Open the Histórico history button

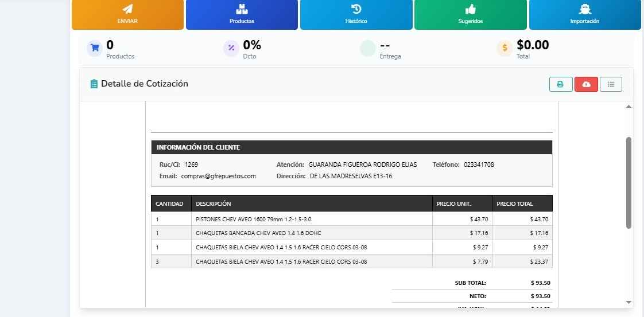(356, 14)
